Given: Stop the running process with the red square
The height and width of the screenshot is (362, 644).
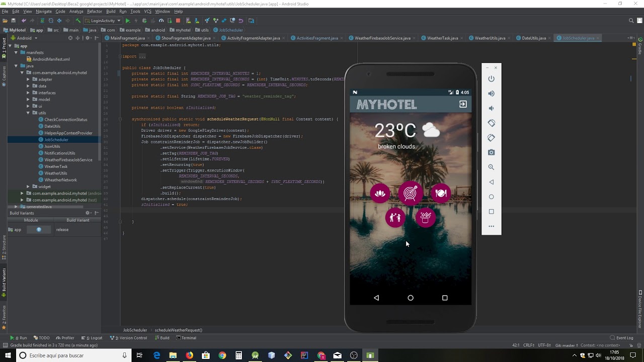Looking at the screenshot, I should (178, 21).
